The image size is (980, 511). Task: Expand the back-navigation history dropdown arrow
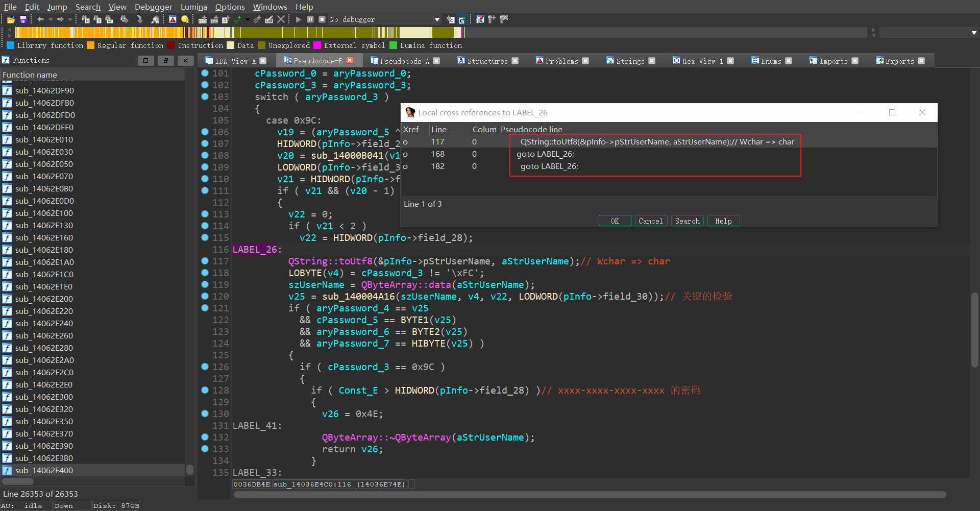click(51, 19)
